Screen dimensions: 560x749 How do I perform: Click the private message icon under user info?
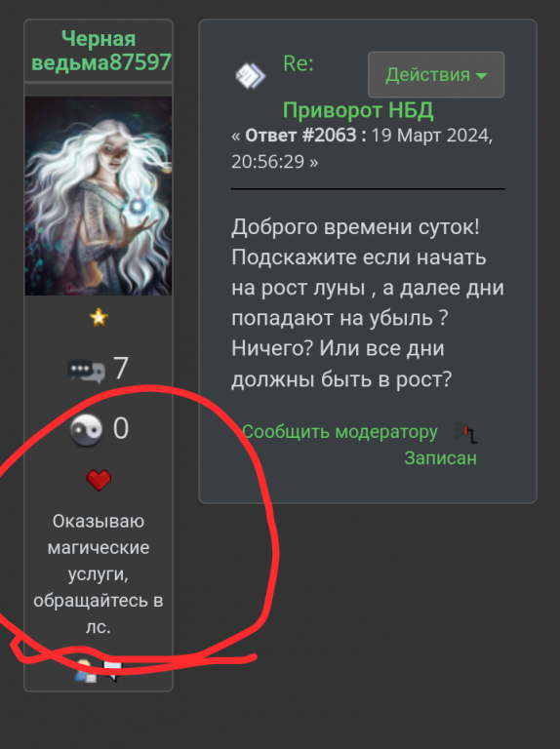point(113,671)
